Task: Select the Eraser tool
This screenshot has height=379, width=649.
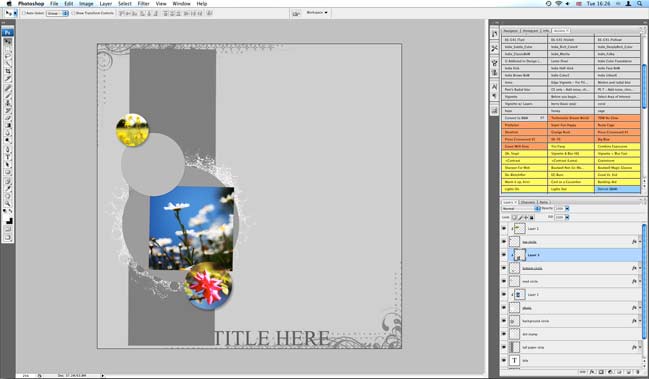Action: click(8, 118)
